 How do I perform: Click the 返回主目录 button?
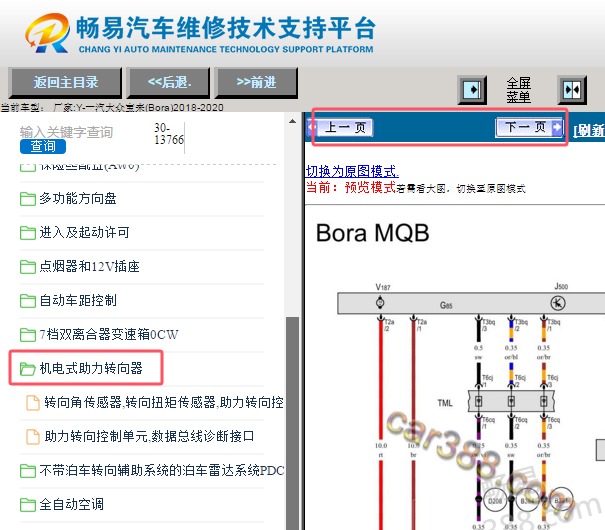(65, 82)
